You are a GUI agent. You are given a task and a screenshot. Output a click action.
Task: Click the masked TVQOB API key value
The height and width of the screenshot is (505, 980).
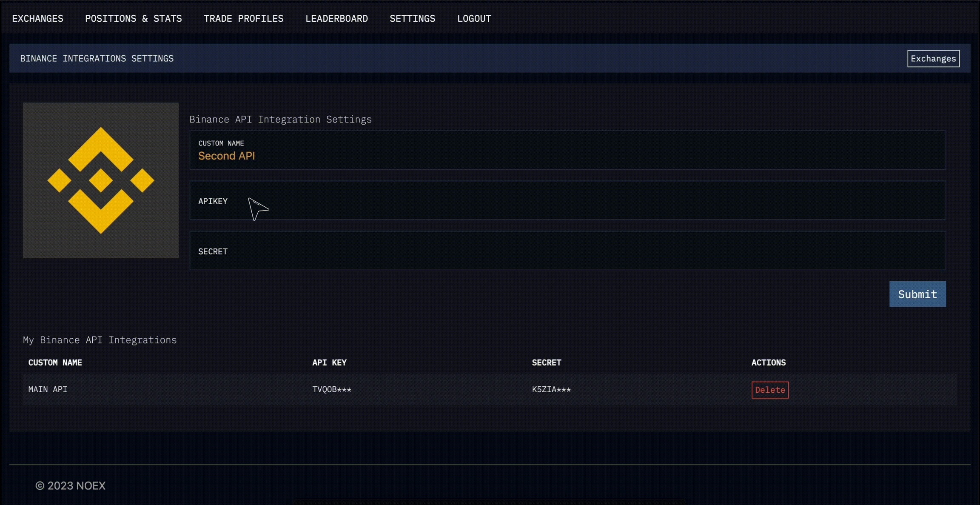[x=331, y=389]
